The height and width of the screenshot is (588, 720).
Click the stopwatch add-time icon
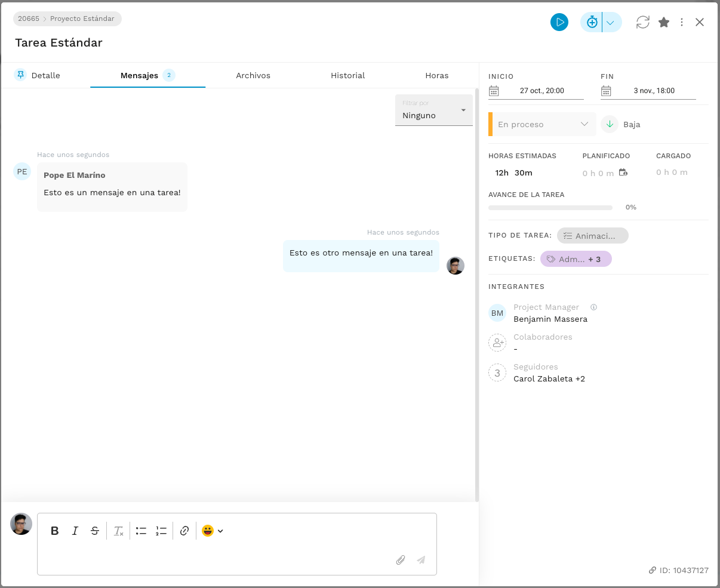point(592,22)
